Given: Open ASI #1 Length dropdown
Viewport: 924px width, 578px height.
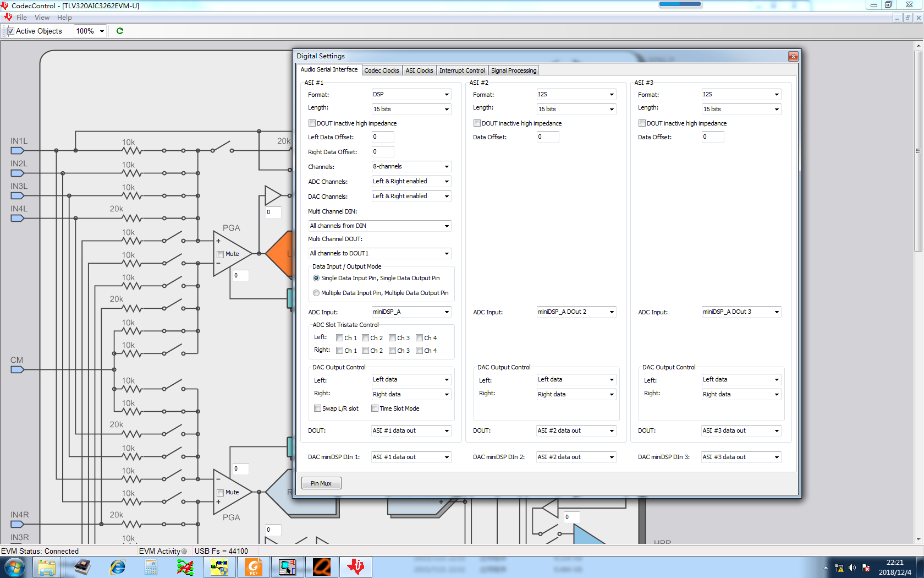Looking at the screenshot, I should [x=411, y=109].
